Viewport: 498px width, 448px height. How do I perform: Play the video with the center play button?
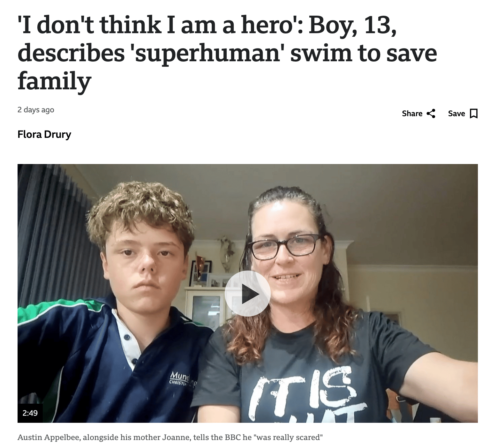(x=248, y=294)
